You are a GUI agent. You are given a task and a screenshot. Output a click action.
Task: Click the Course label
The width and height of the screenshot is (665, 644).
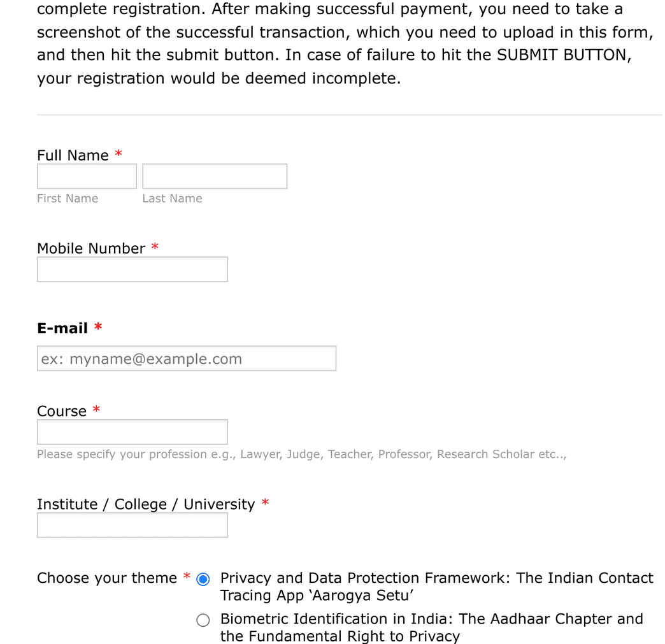click(61, 411)
